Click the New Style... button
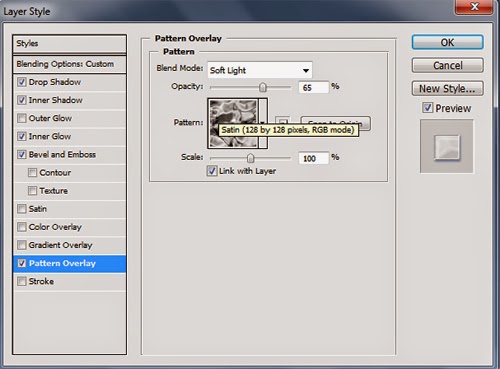The width and height of the screenshot is (500, 369). pos(447,88)
